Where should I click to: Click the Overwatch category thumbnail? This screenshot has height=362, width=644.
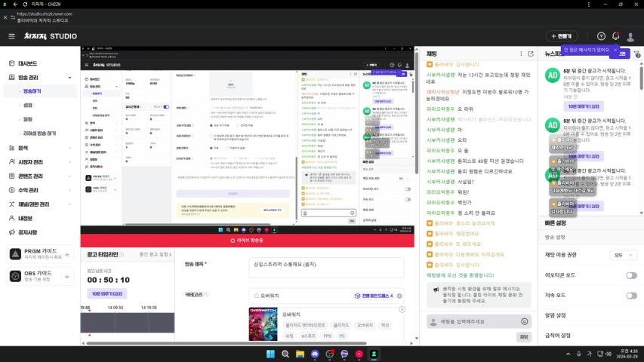pos(263,324)
